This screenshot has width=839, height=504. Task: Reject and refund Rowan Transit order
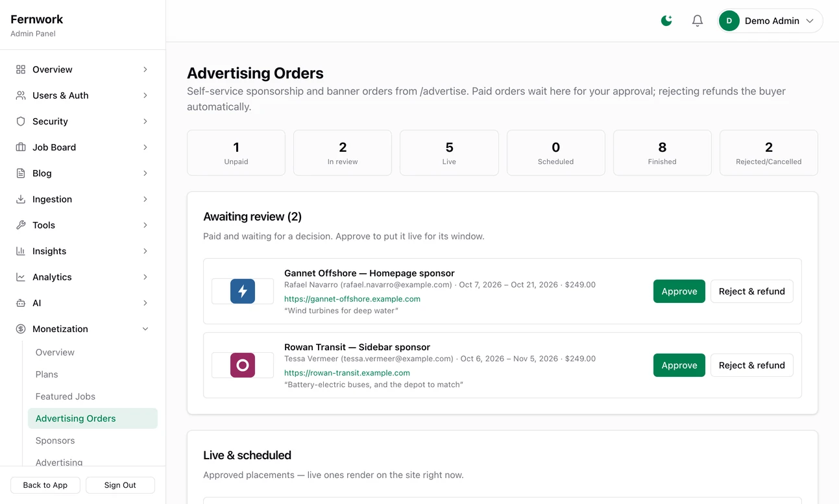coord(752,365)
